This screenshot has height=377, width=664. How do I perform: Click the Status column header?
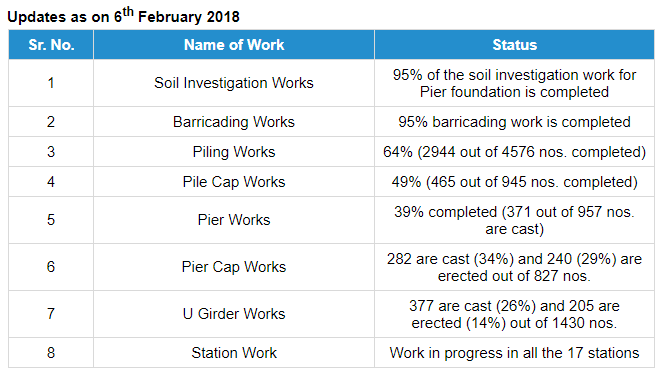515,44
